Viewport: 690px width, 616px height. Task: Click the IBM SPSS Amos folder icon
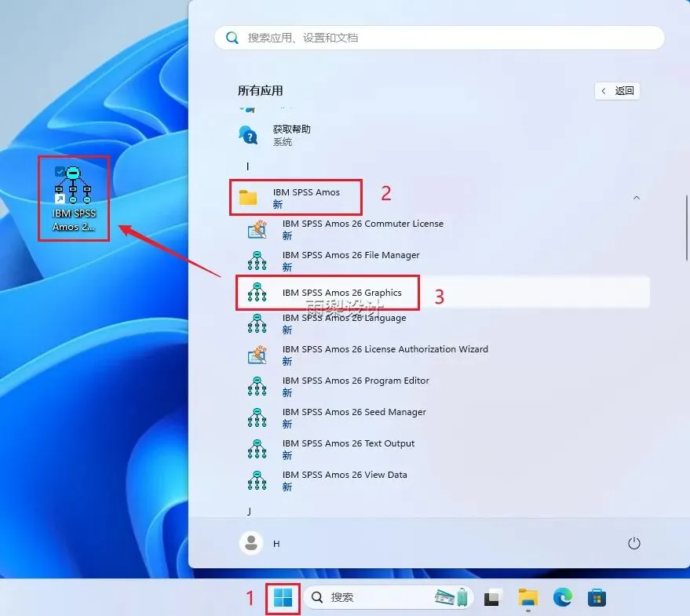tap(248, 198)
